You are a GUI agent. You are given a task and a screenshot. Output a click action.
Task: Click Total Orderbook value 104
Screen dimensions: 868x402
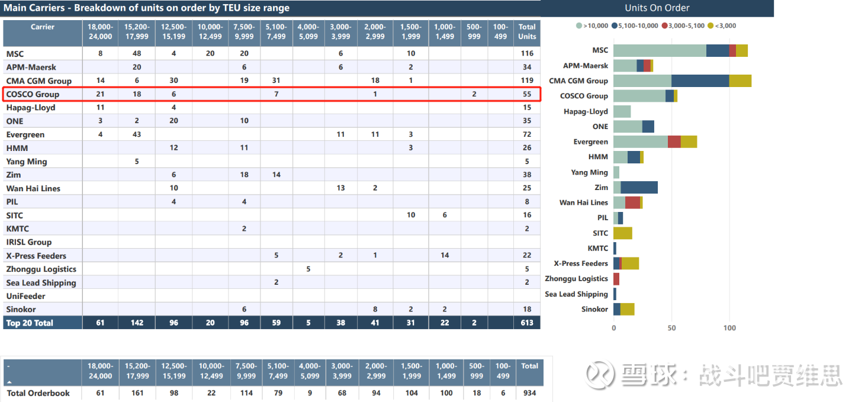(412, 393)
